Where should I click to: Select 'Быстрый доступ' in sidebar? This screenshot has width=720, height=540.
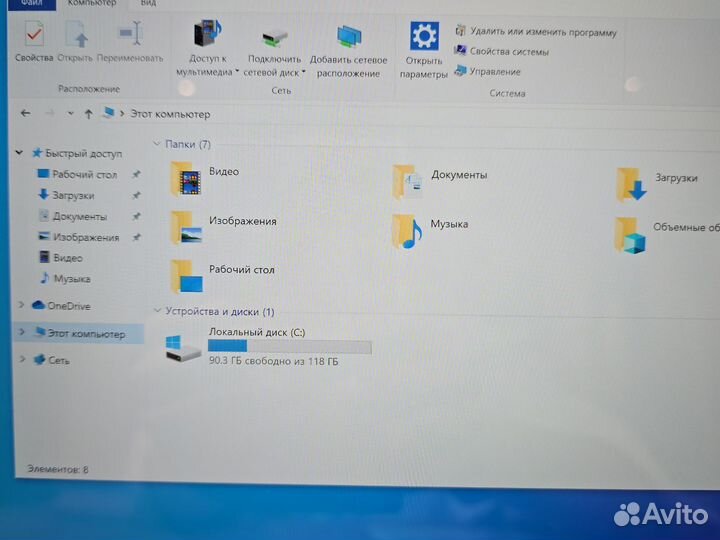pyautogui.click(x=77, y=153)
